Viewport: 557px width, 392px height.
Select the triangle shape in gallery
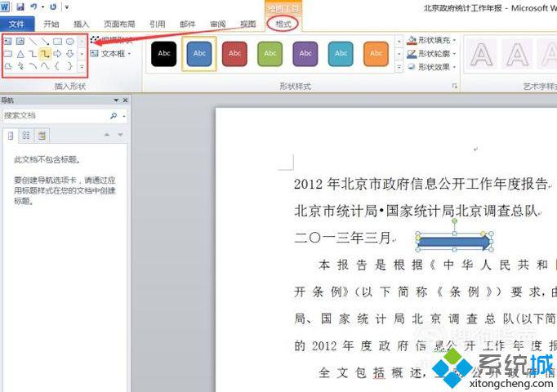point(20,54)
